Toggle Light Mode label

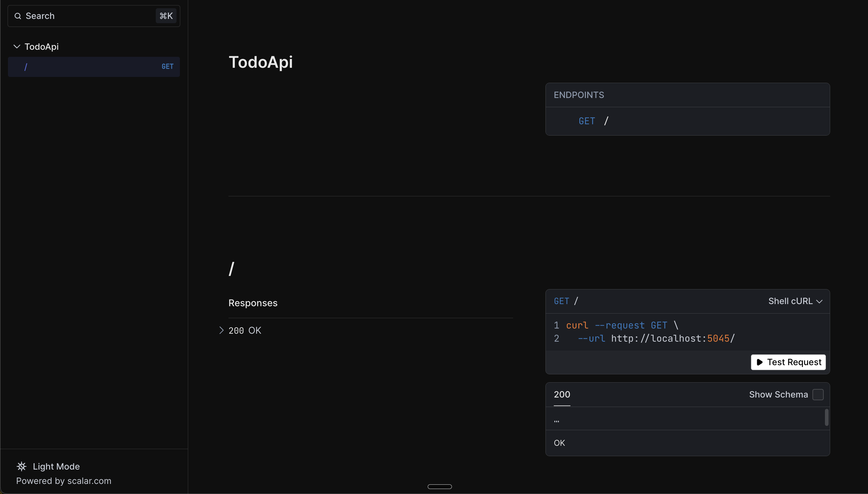(56, 467)
